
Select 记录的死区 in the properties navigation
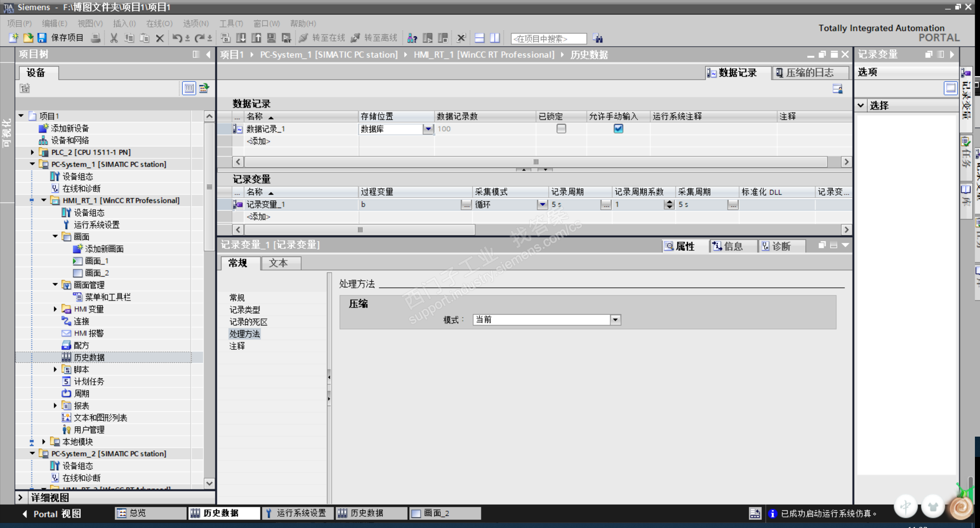[248, 322]
